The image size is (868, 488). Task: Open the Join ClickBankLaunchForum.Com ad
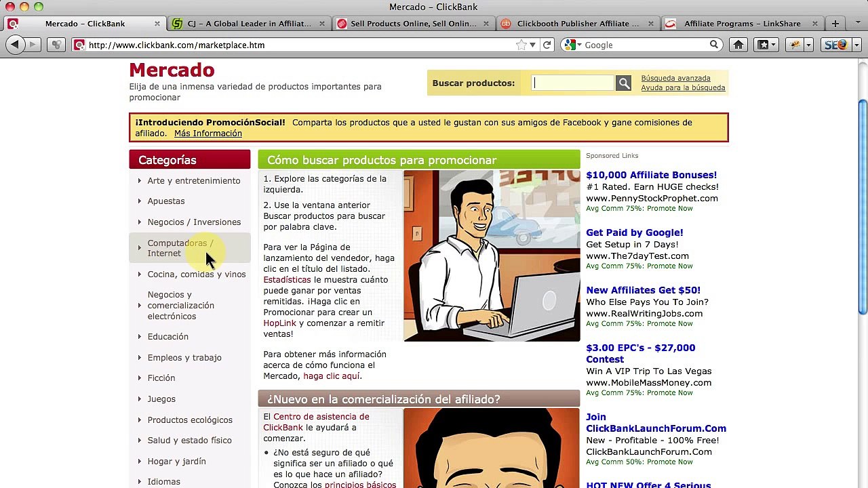pyautogui.click(x=656, y=422)
